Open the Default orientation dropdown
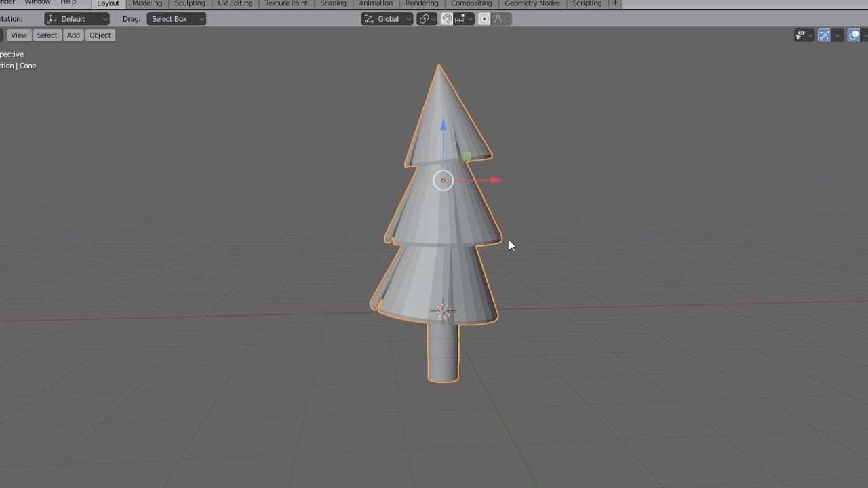The height and width of the screenshot is (488, 868). pyautogui.click(x=77, y=19)
